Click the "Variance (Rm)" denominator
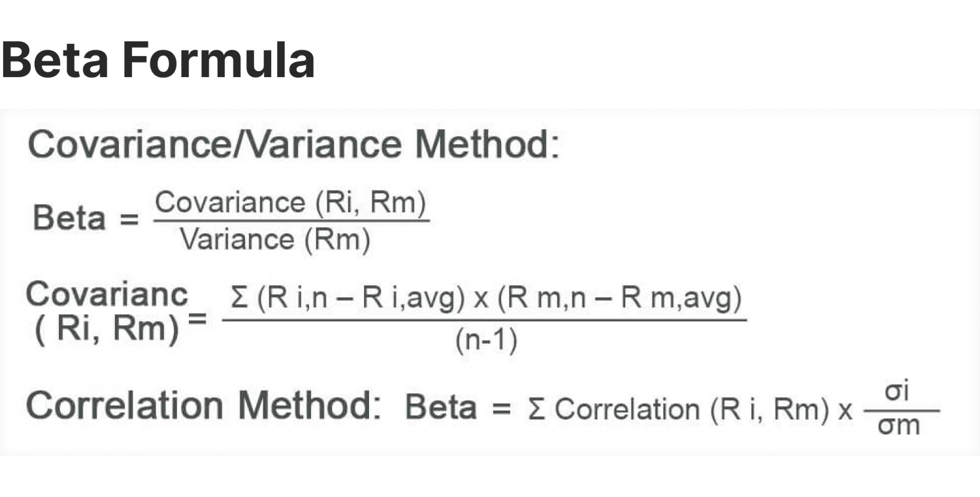 pyautogui.click(x=275, y=240)
